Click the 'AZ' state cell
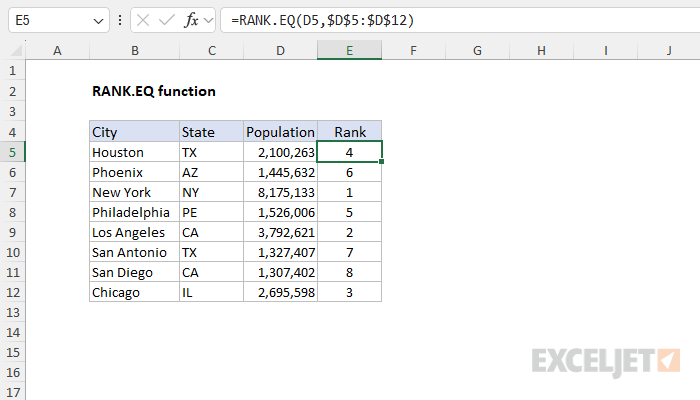Screen dimensions: 700x400 pyautogui.click(x=212, y=172)
